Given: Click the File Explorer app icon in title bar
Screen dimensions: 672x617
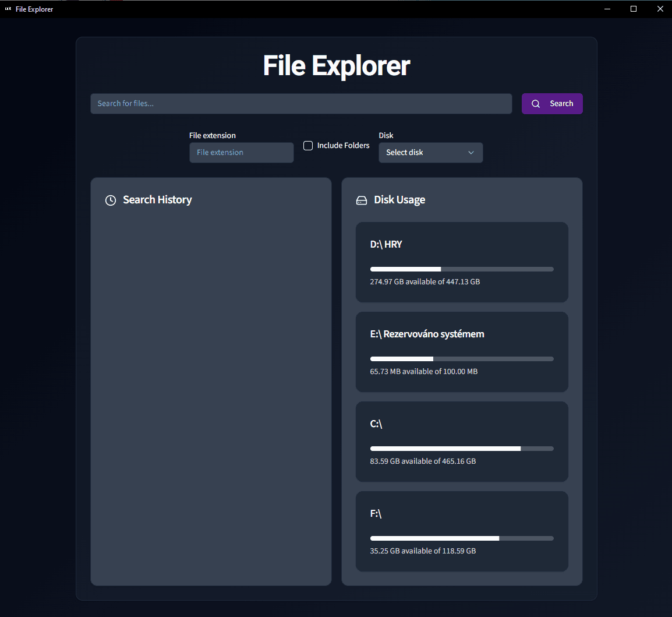Looking at the screenshot, I should click(8, 9).
